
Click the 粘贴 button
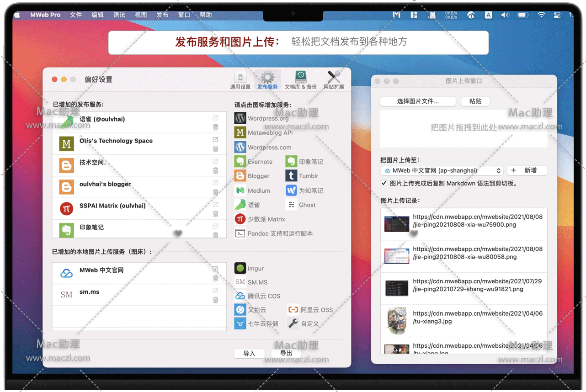(x=475, y=101)
